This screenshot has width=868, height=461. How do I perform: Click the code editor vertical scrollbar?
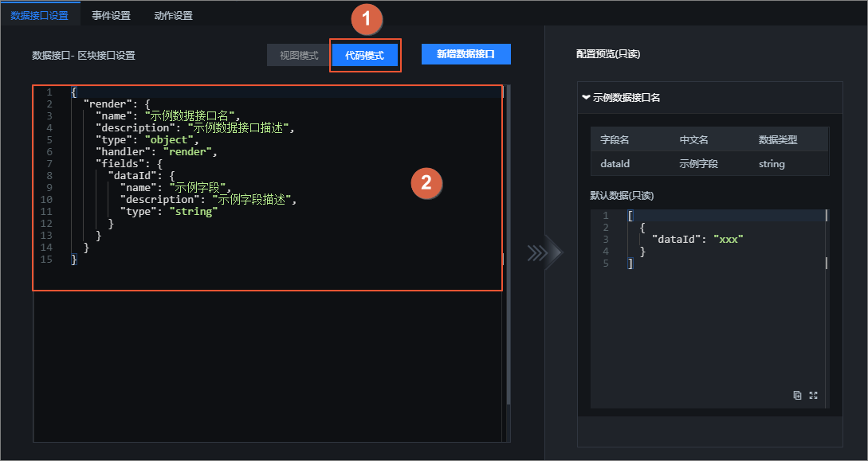click(509, 243)
